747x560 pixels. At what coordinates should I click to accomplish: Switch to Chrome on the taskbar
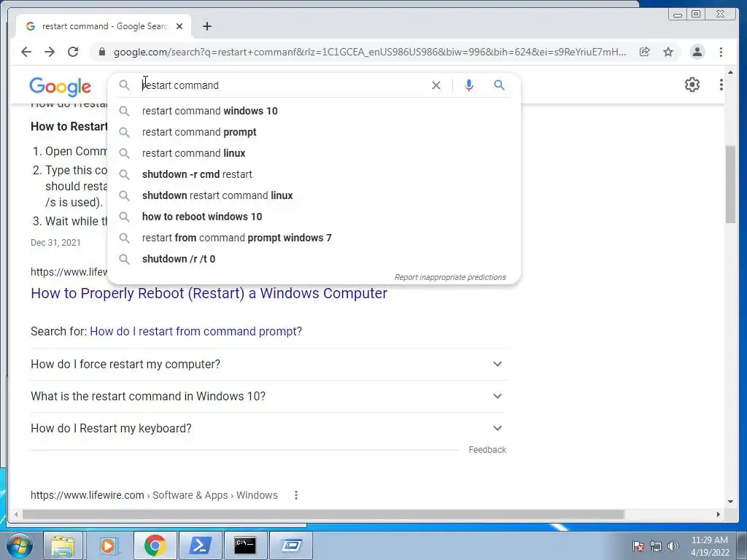pos(155,545)
